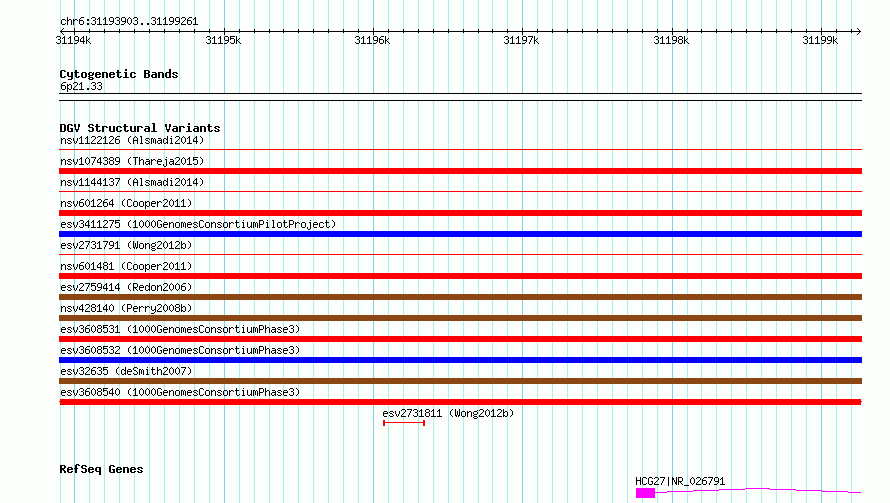This screenshot has height=503, width=890.
Task: Select variant nsv1122126 (Alsmadi2014) label
Action: pyautogui.click(x=132, y=140)
